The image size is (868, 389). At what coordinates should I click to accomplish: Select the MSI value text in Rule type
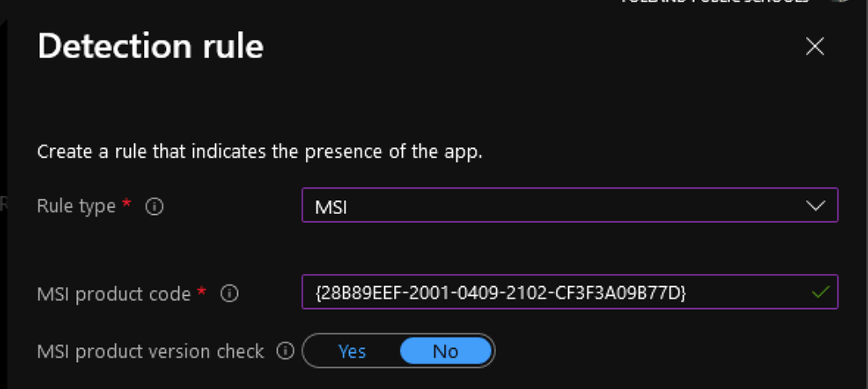[331, 208]
